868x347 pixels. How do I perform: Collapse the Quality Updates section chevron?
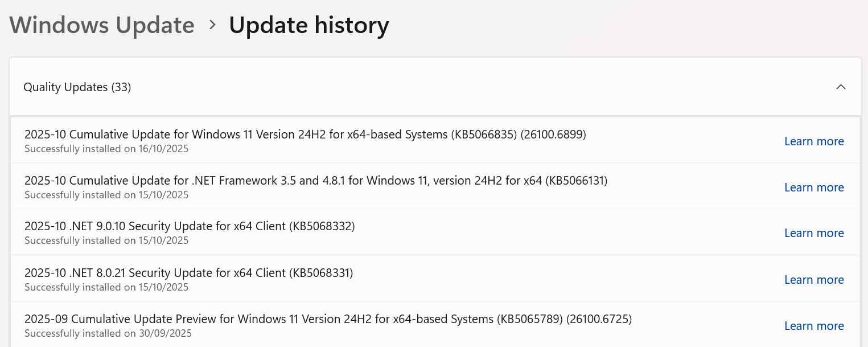[x=841, y=87]
